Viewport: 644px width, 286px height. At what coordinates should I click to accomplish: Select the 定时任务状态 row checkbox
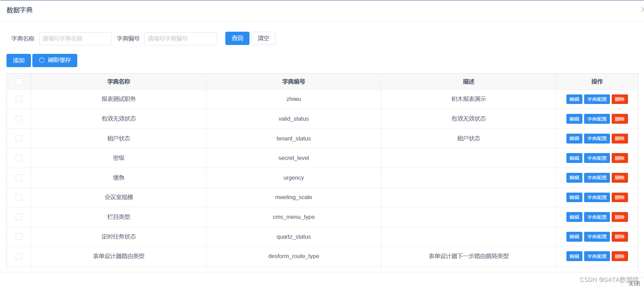point(19,237)
